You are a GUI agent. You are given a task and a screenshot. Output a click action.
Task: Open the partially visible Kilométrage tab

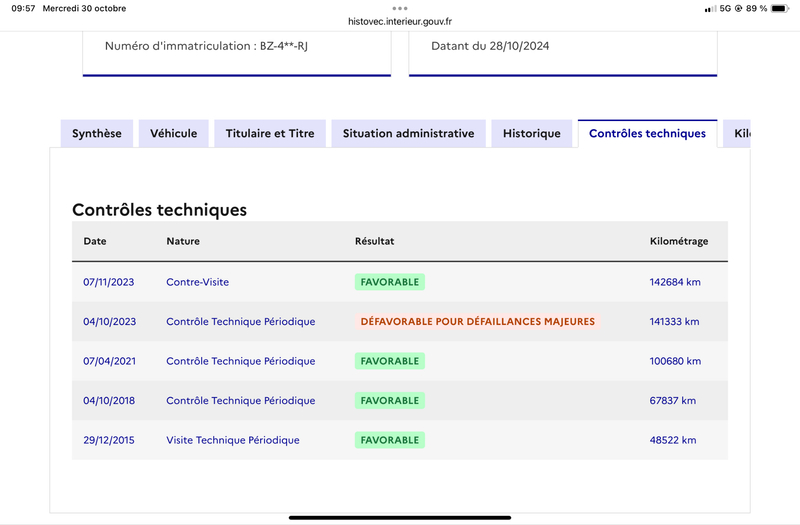pos(737,134)
